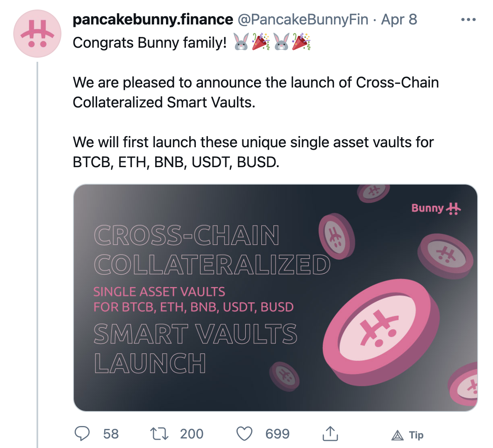
Task: Click the large pink Bunny coin graphic
Action: tap(381, 331)
